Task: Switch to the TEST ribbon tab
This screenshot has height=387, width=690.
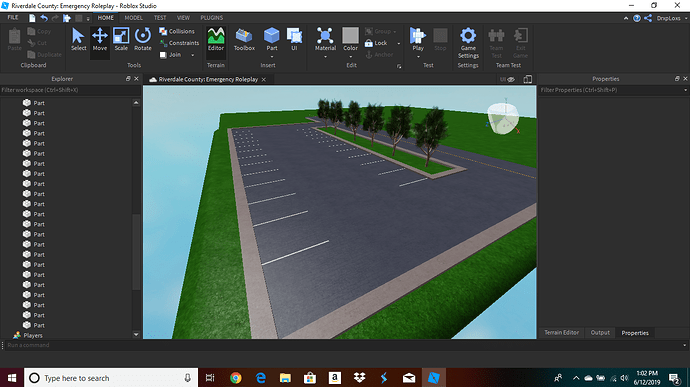Action: [160, 18]
